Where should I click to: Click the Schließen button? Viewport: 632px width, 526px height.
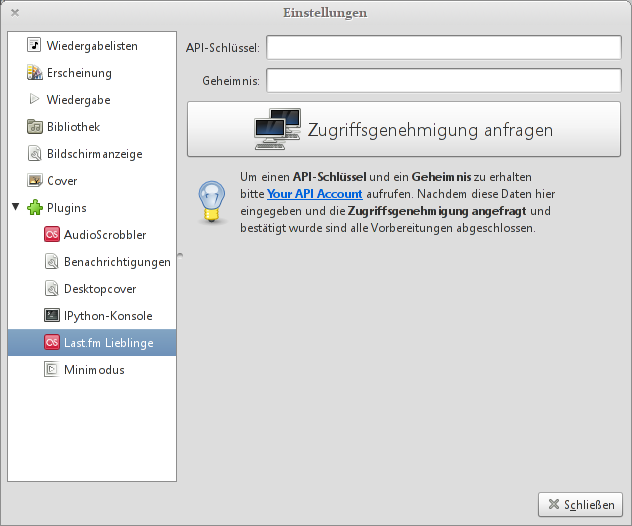(x=580, y=504)
